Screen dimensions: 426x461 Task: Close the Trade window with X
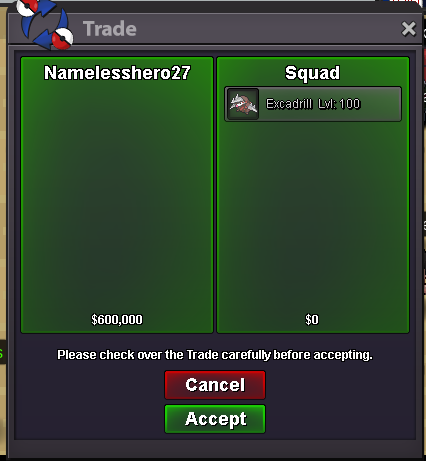coord(409,29)
